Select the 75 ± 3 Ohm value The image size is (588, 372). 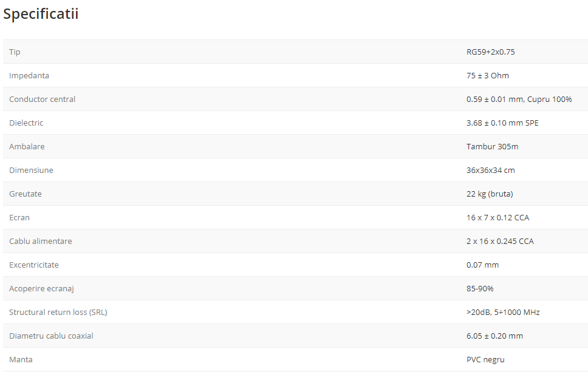click(x=487, y=75)
